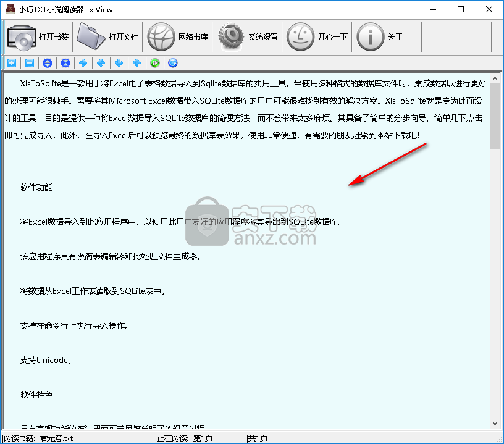Open the 网络书库 online library

(x=177, y=37)
